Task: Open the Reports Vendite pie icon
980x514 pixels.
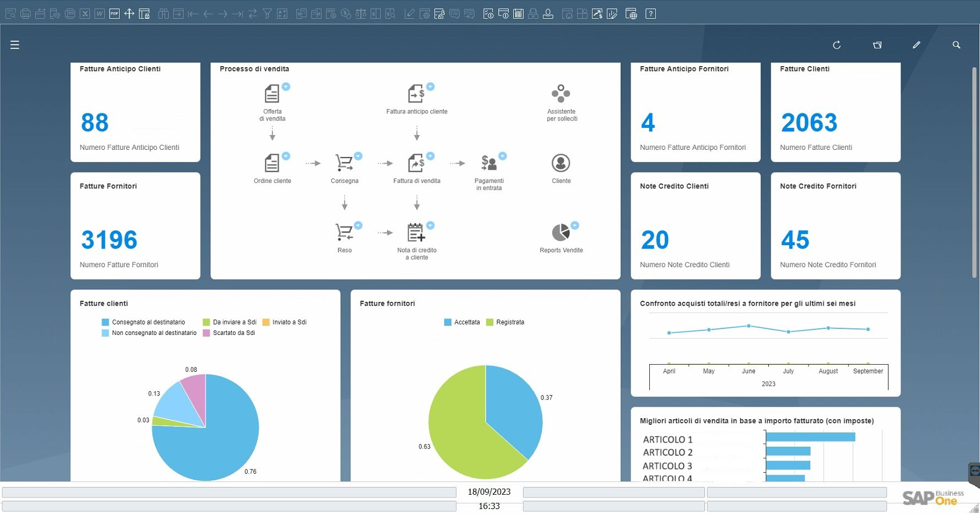Action: click(x=561, y=232)
